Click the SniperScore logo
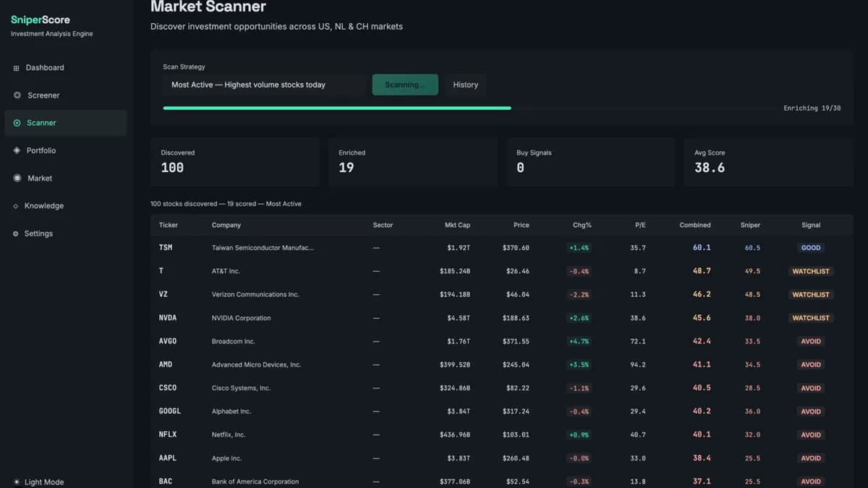868x488 pixels. click(x=41, y=20)
